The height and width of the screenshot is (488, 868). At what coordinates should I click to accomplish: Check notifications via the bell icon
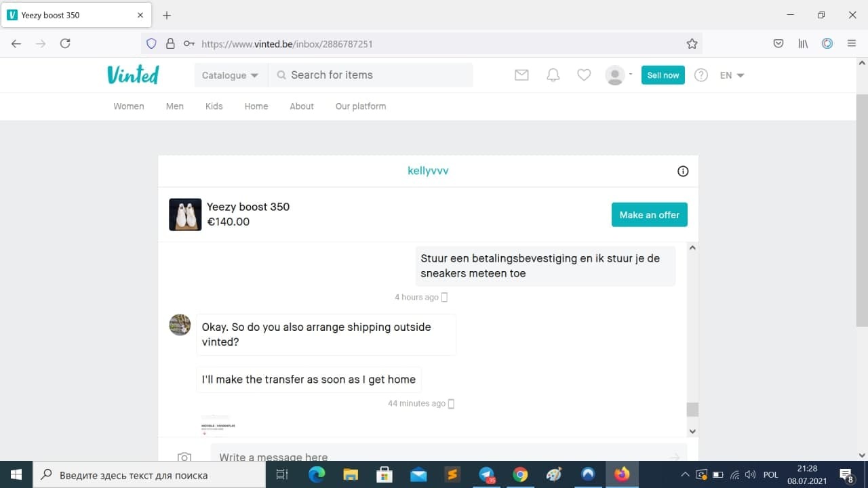[x=553, y=75]
